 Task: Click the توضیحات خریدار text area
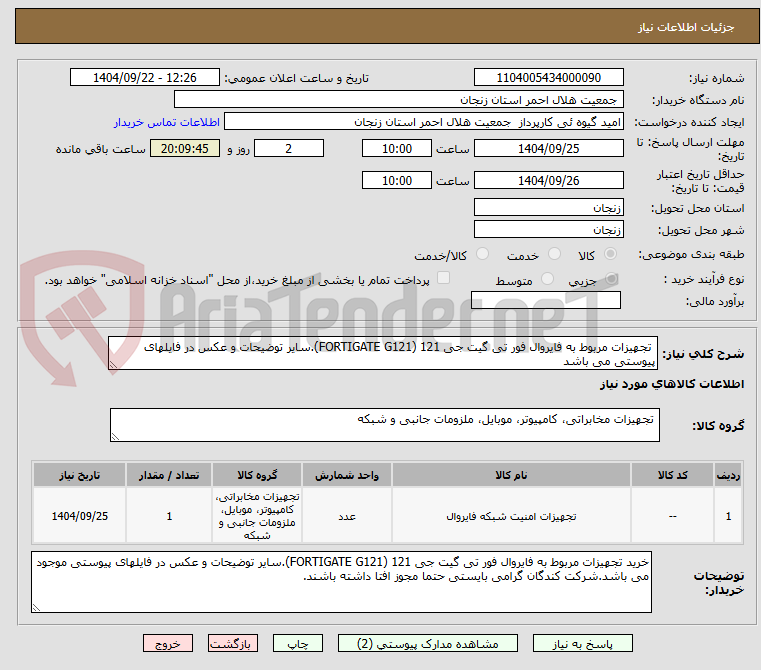(x=341, y=581)
